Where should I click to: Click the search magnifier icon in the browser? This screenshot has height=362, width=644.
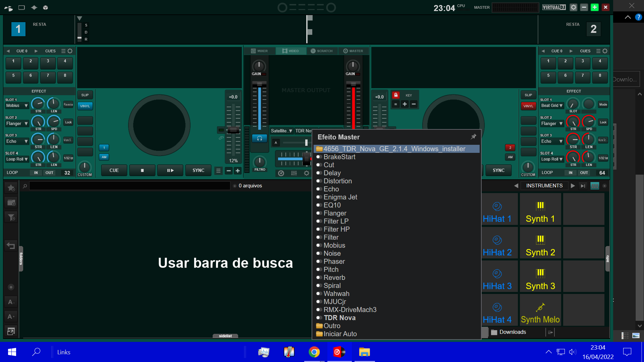pyautogui.click(x=25, y=186)
